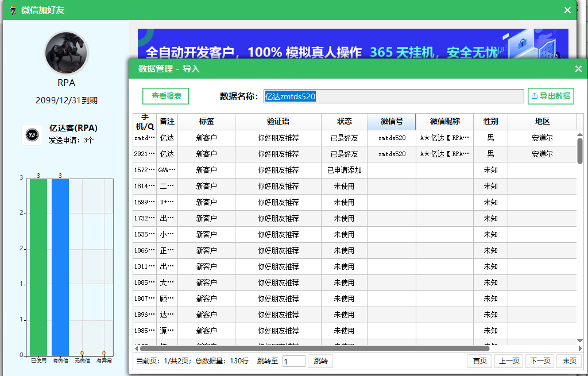Click the 跳转 jump button
The image size is (588, 376).
(x=320, y=361)
